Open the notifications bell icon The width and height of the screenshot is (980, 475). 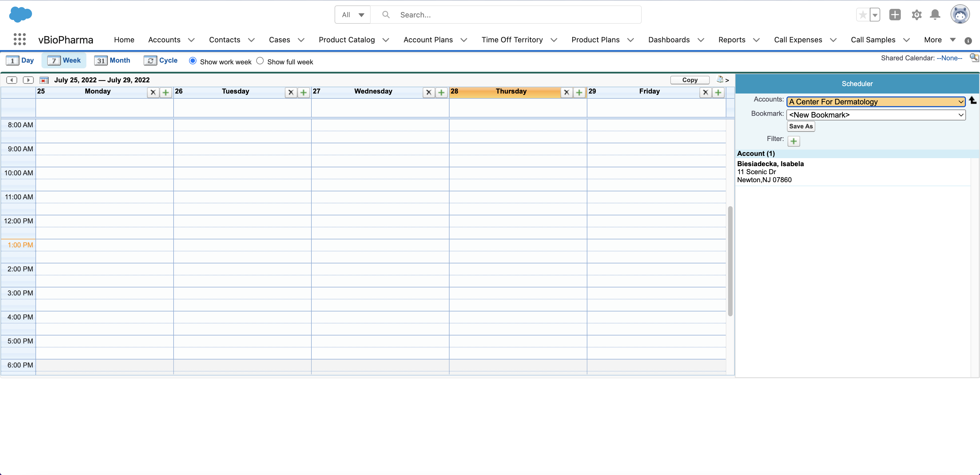[x=935, y=15]
